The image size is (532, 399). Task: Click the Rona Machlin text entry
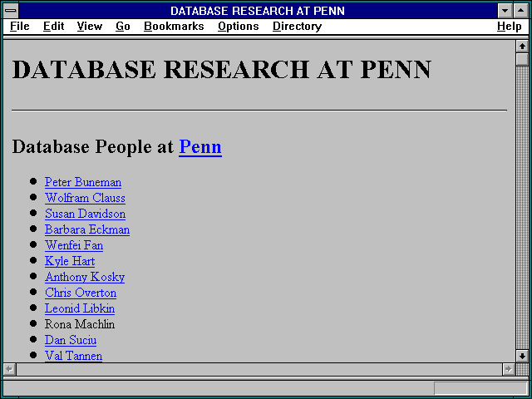tap(80, 324)
